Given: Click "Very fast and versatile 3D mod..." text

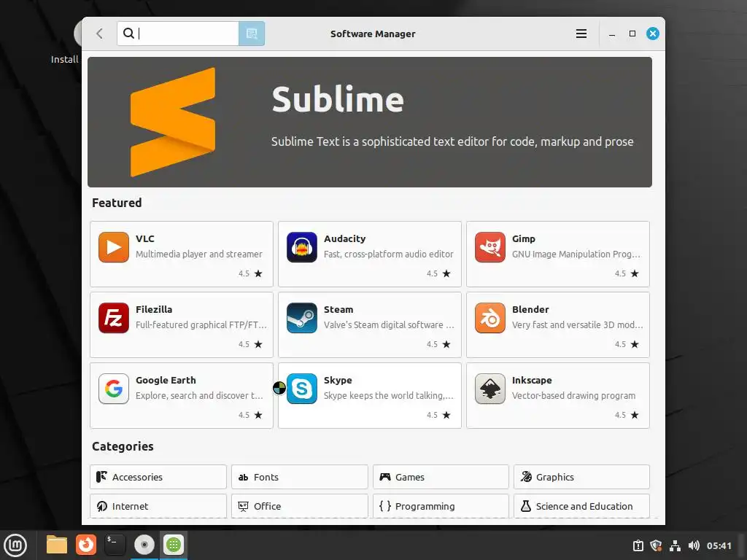Looking at the screenshot, I should click(x=578, y=324).
